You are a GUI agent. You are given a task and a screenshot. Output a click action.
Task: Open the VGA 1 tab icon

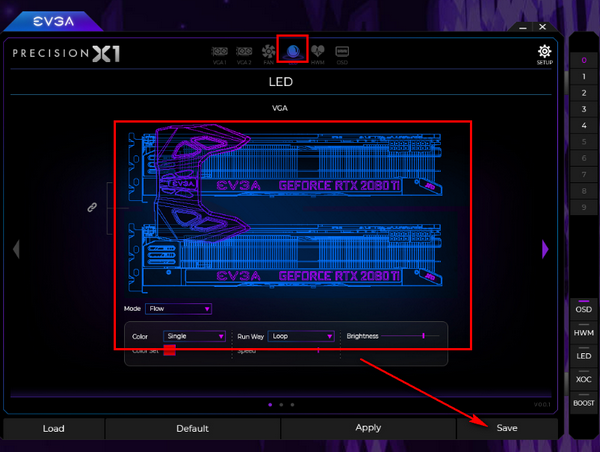220,55
